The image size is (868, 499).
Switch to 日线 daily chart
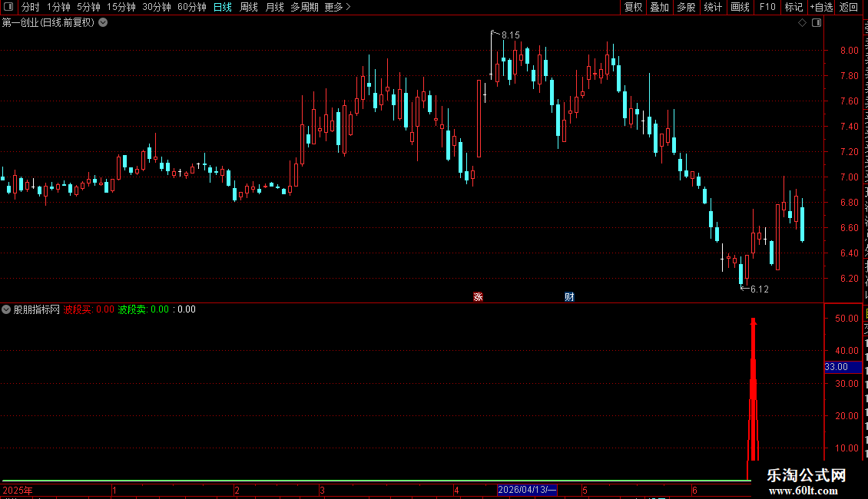point(223,7)
